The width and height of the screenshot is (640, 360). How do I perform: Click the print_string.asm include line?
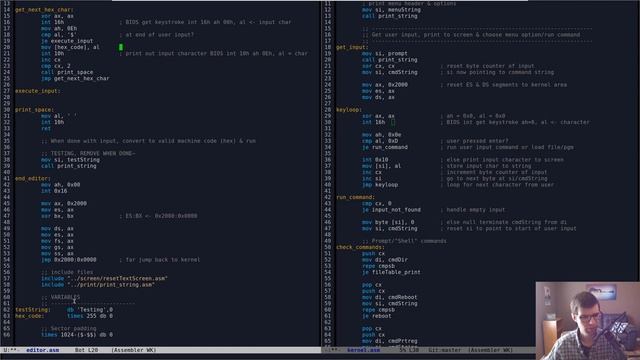(x=98, y=284)
